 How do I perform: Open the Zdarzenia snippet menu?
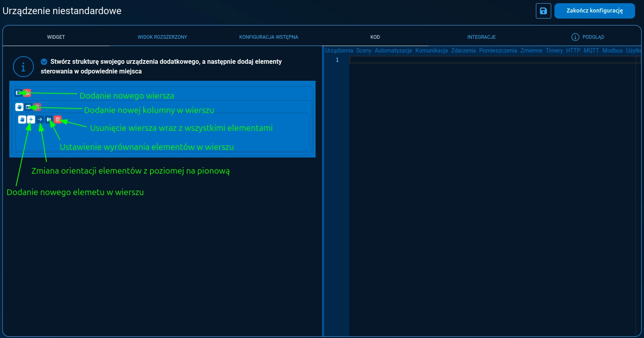(x=463, y=50)
